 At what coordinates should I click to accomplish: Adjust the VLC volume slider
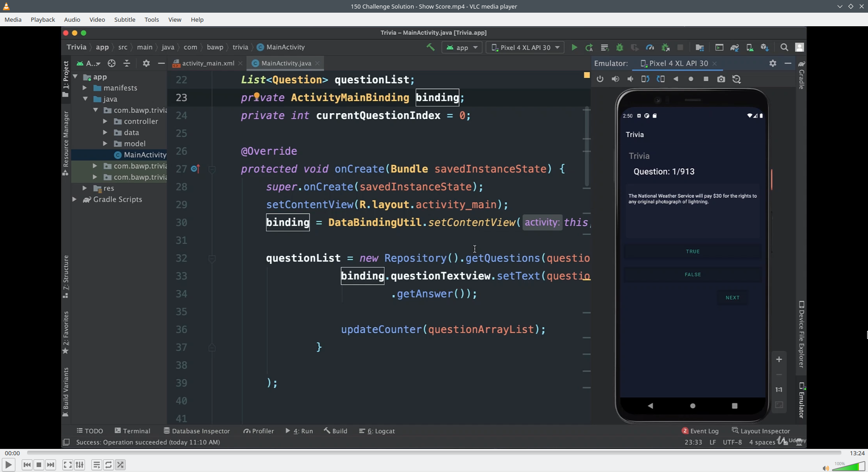pyautogui.click(x=848, y=467)
